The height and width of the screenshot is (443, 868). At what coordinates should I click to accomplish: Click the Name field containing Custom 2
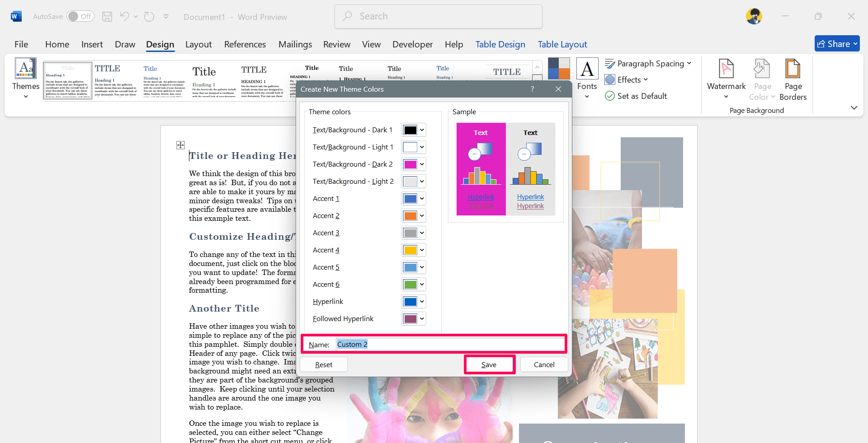coord(450,344)
